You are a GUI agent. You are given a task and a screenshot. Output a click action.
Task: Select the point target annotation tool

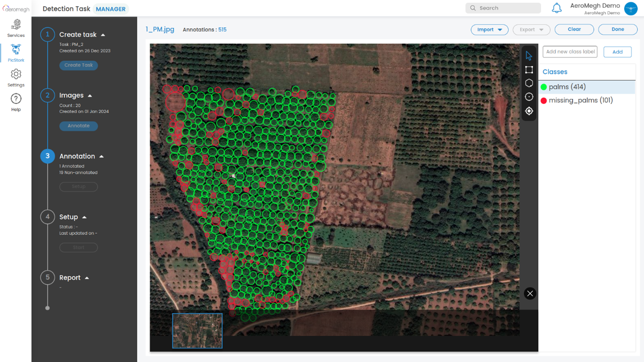point(529,111)
